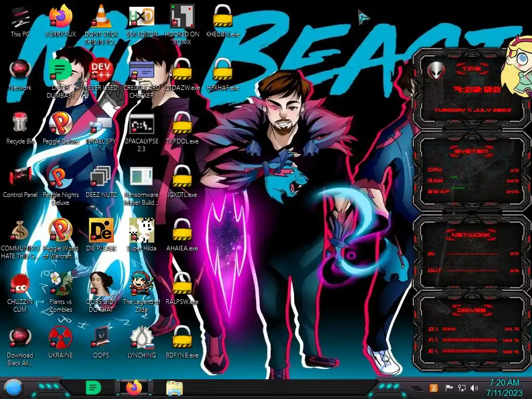Switch to Firefox on the taskbar
This screenshot has width=532, height=399.
[x=134, y=388]
